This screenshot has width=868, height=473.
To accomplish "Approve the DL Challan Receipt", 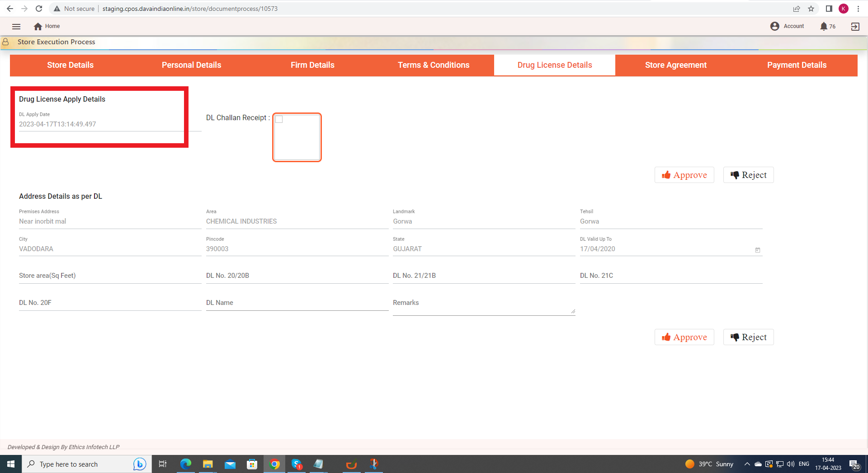I will click(x=684, y=175).
